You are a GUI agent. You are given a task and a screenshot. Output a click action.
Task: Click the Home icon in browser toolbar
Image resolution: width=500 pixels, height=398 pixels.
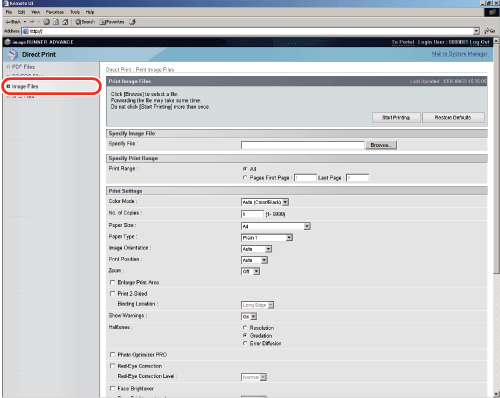[x=65, y=22]
